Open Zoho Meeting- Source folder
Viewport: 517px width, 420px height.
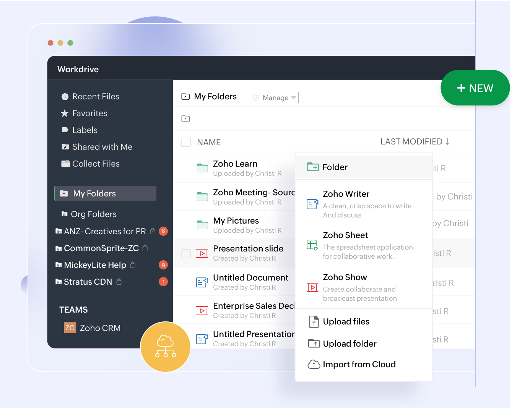254,192
